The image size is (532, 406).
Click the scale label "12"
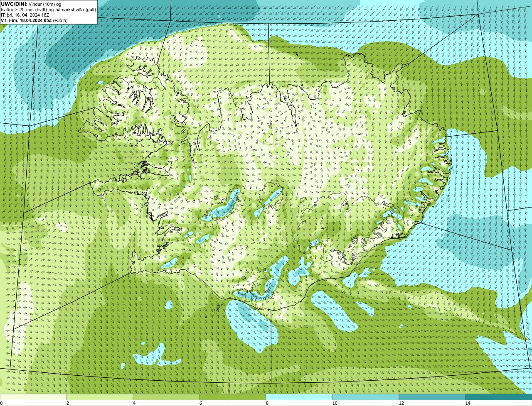click(401, 403)
